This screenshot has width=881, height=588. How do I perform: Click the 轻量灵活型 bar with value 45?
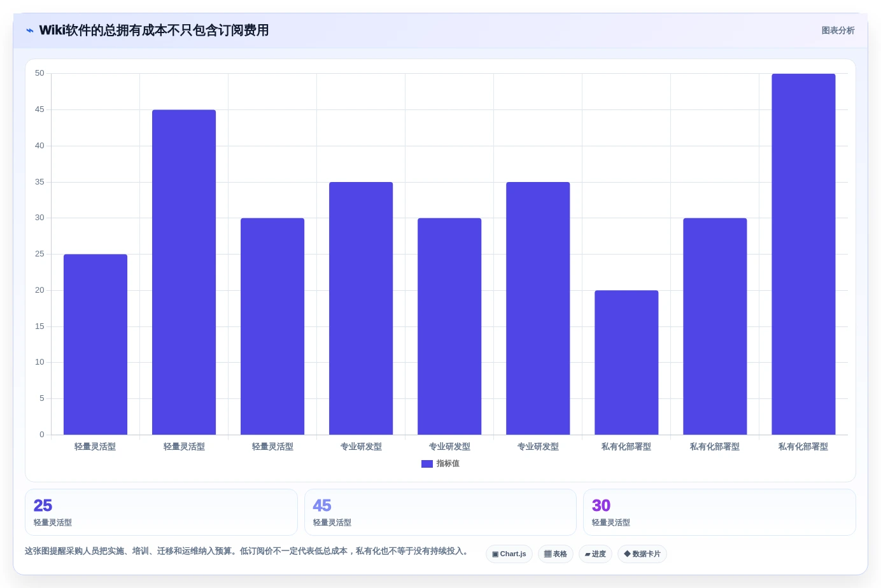tap(184, 272)
